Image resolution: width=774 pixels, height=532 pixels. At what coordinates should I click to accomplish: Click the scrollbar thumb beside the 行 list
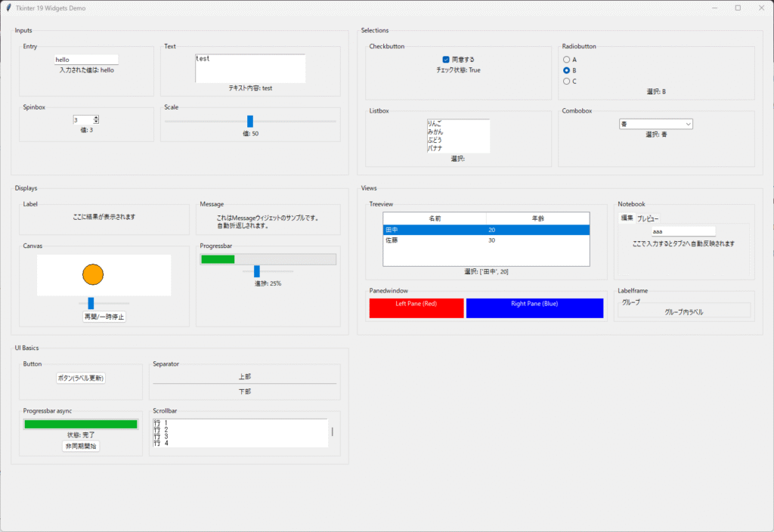(332, 431)
